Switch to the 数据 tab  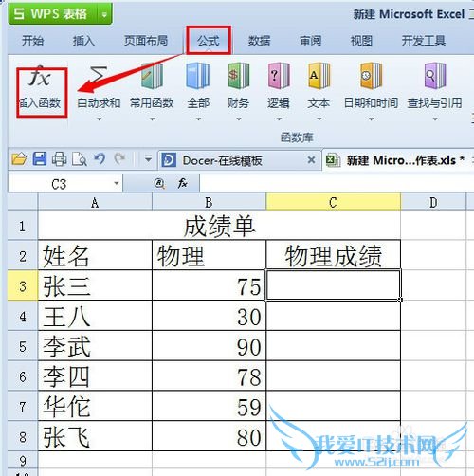click(x=259, y=41)
